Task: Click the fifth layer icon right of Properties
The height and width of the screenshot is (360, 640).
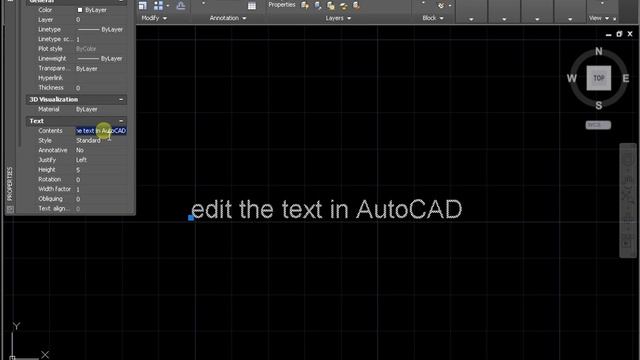Action: tap(356, 5)
